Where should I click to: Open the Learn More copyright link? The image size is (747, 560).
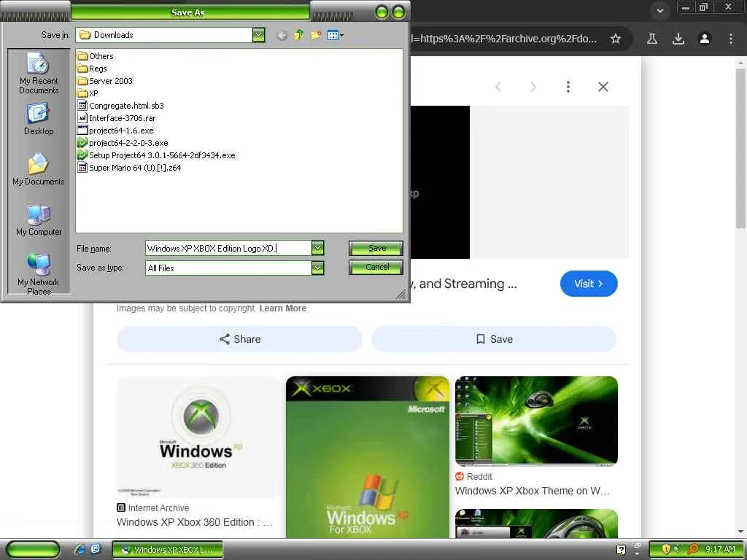(282, 308)
